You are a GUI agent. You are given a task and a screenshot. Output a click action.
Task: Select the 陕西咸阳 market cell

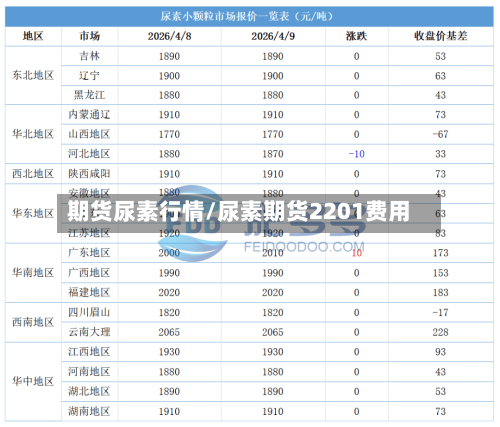click(89, 174)
